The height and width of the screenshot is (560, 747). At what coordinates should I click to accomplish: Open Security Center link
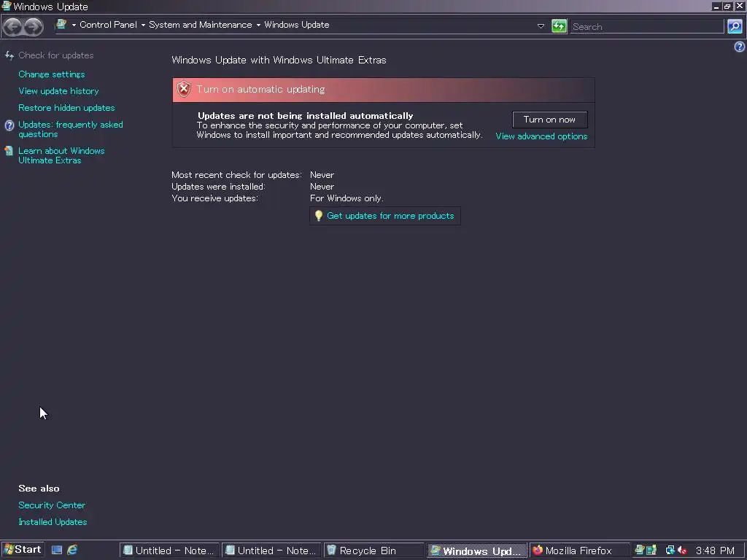click(x=52, y=505)
